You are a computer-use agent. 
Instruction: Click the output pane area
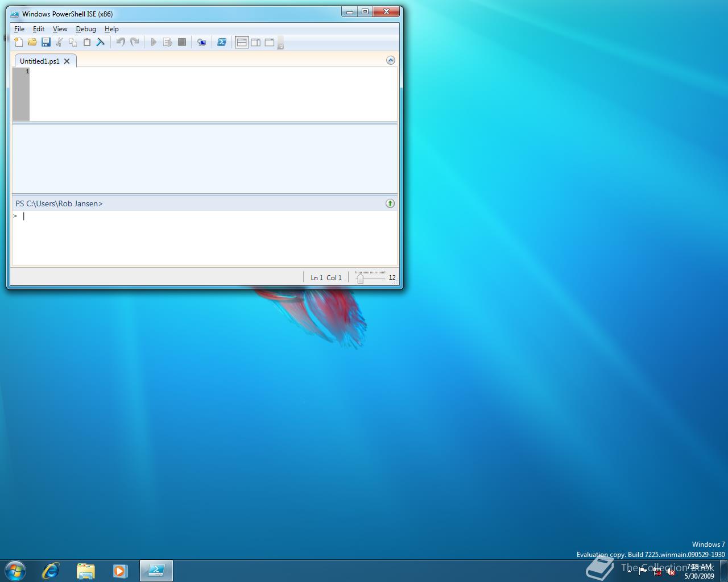[205, 159]
